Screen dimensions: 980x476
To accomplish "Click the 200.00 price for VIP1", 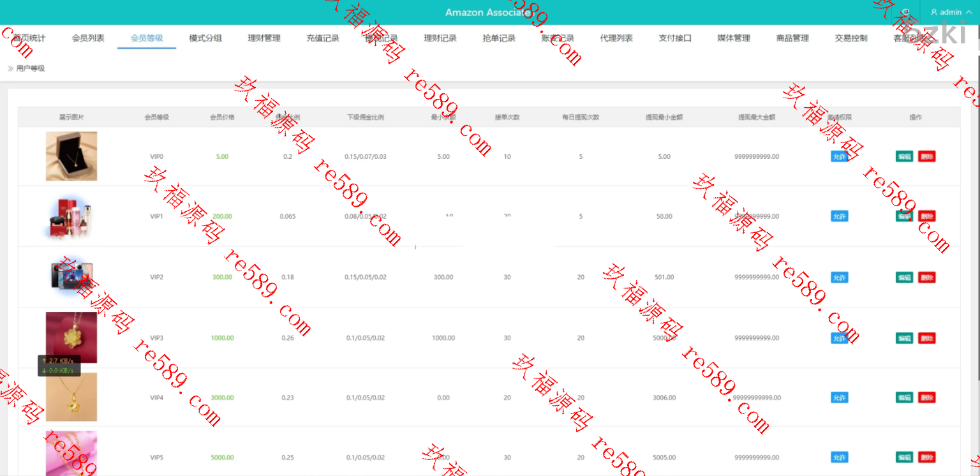I will point(222,216).
